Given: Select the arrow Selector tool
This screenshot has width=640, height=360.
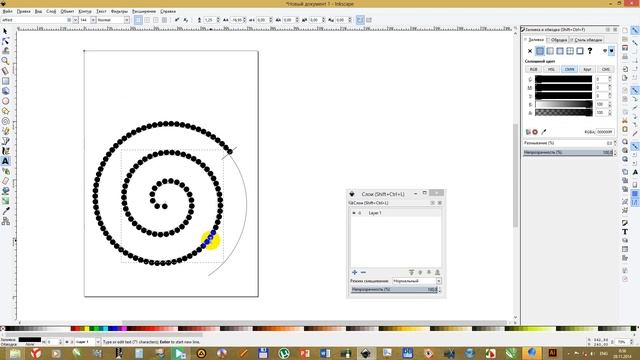Looking at the screenshot, I should coord(5,31).
